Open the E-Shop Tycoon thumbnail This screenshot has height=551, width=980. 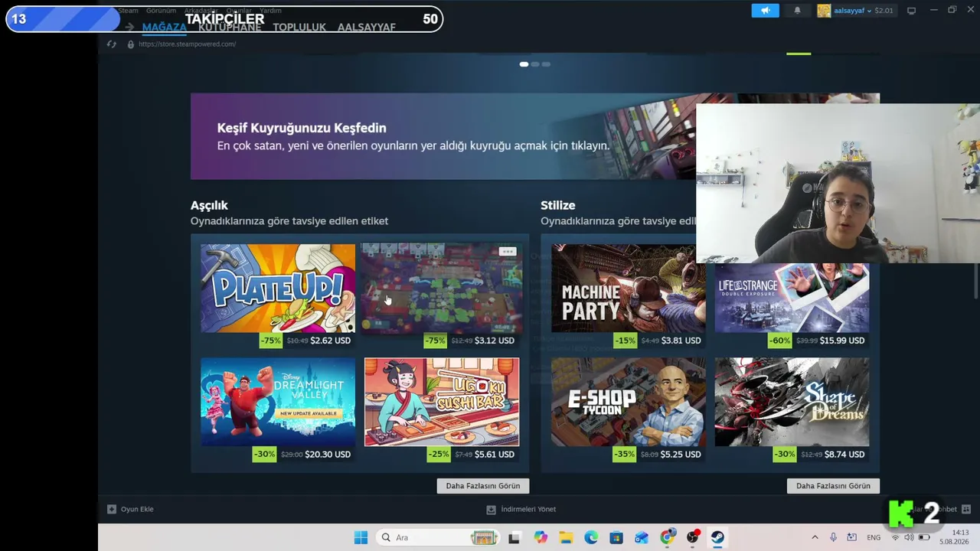[629, 402]
